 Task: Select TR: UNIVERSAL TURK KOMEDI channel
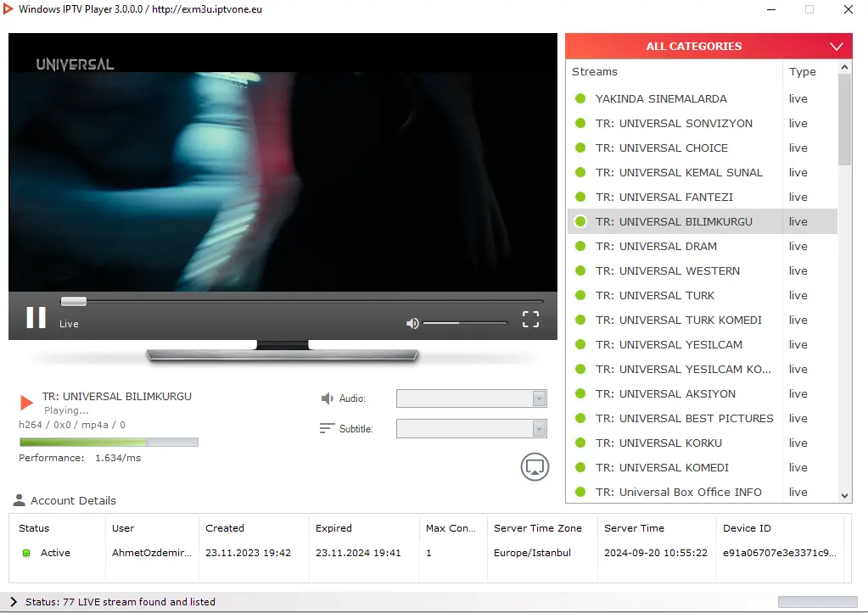(702, 320)
